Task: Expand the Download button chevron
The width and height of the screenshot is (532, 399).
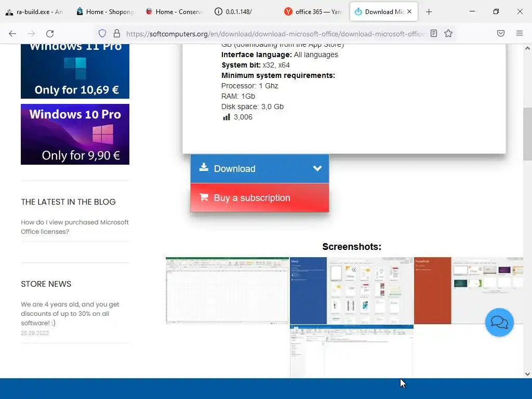Action: click(x=317, y=169)
